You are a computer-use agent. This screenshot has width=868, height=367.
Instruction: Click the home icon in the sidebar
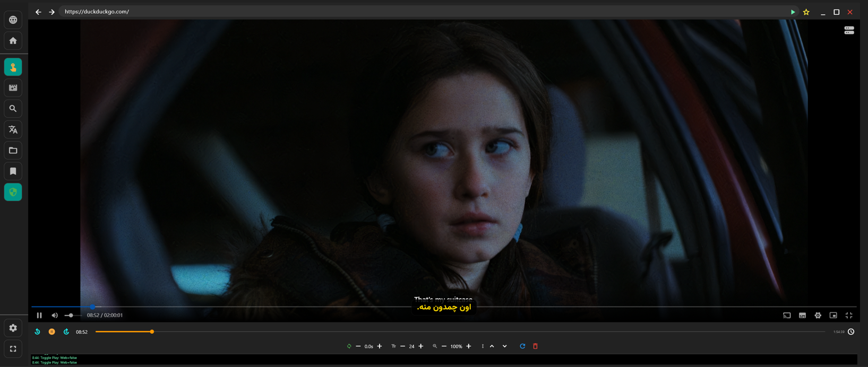pos(13,41)
